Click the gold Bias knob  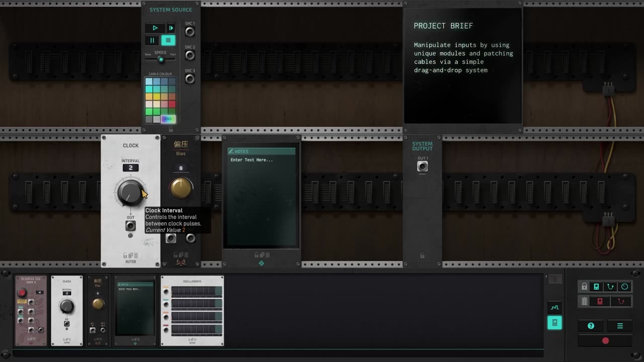point(181,188)
